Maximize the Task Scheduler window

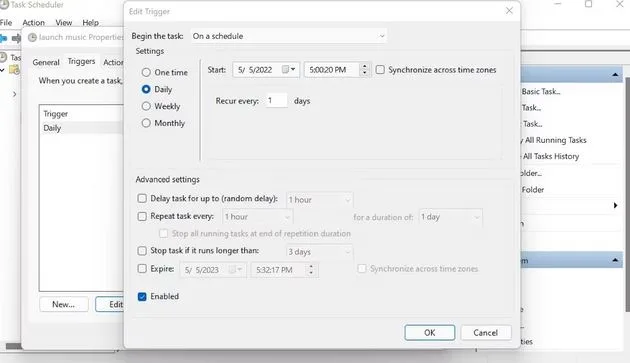click(588, 4)
